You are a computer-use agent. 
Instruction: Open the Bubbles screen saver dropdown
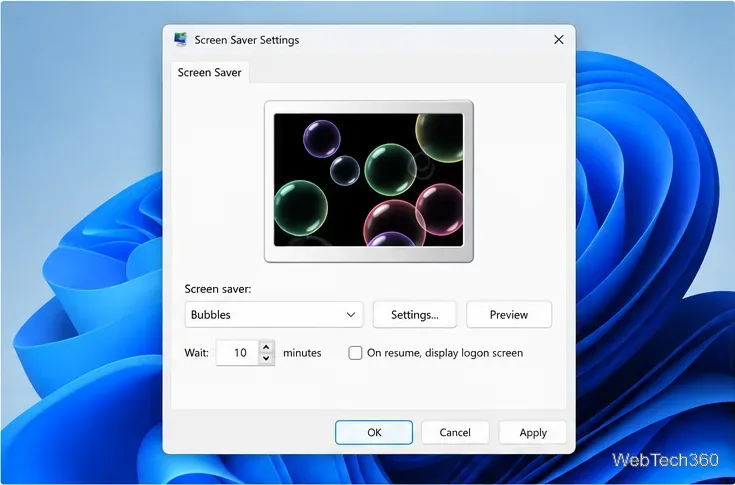pos(274,314)
